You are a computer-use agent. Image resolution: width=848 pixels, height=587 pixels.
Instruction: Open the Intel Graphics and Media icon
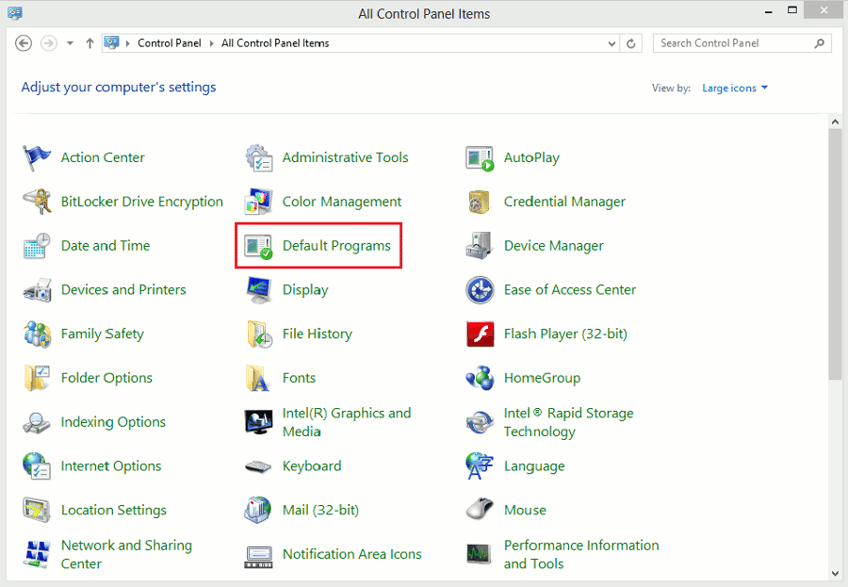(259, 422)
